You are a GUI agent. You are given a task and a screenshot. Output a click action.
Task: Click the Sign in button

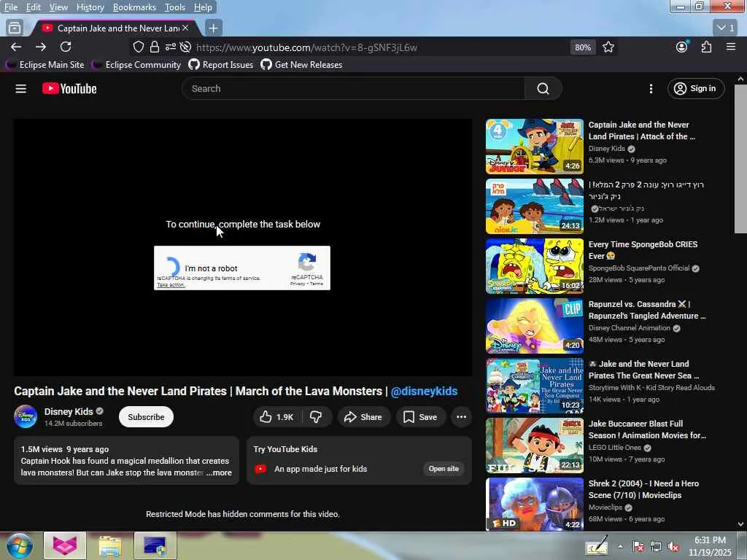pos(695,88)
